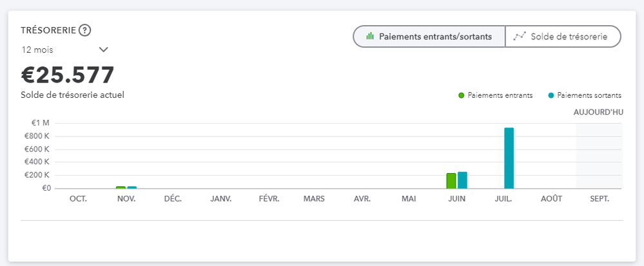Viewport: 644px width, 266px height.
Task: Click the Paiements sortants legend label
Action: pyautogui.click(x=589, y=95)
